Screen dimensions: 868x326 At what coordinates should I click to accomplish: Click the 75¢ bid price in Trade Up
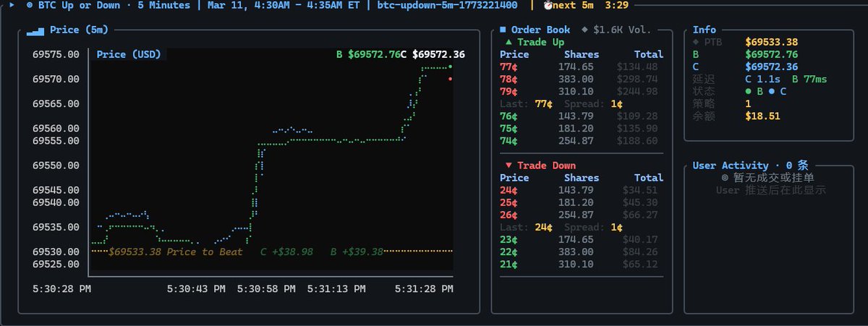(x=509, y=128)
